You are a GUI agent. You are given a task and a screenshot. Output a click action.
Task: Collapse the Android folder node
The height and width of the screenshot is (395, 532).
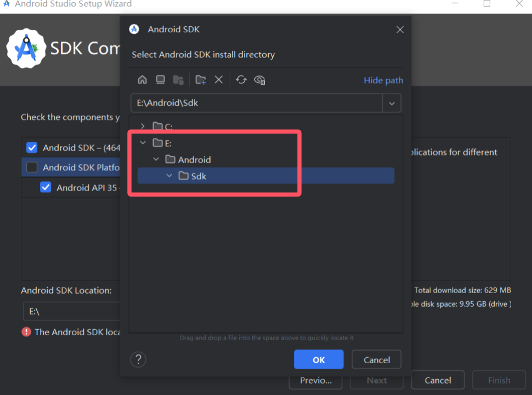pyautogui.click(x=156, y=159)
